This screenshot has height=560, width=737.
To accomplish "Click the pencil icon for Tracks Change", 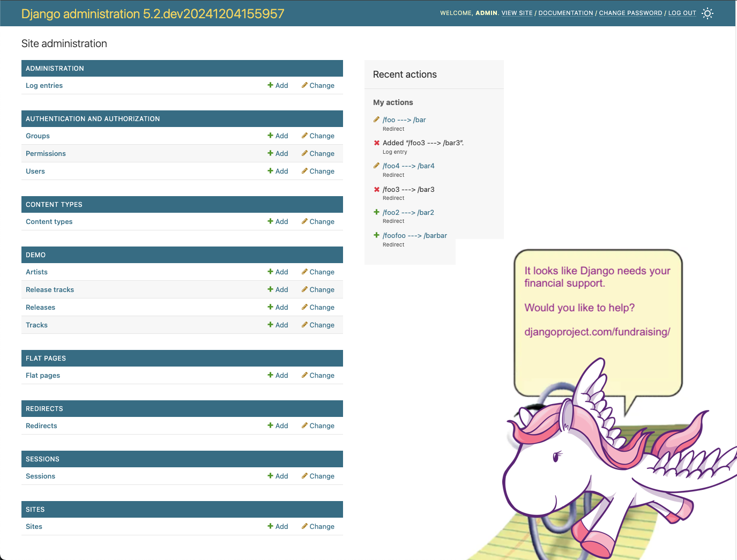I will click(304, 325).
